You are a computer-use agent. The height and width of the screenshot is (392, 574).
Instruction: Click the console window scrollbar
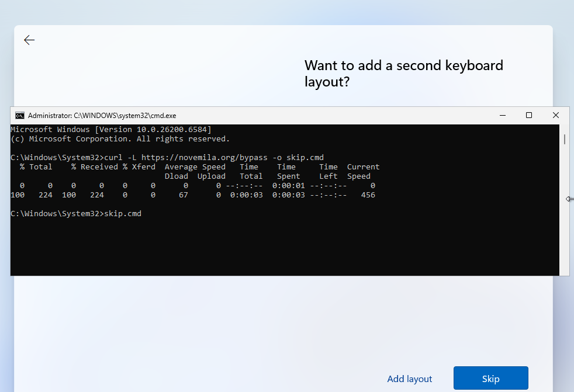click(x=565, y=139)
